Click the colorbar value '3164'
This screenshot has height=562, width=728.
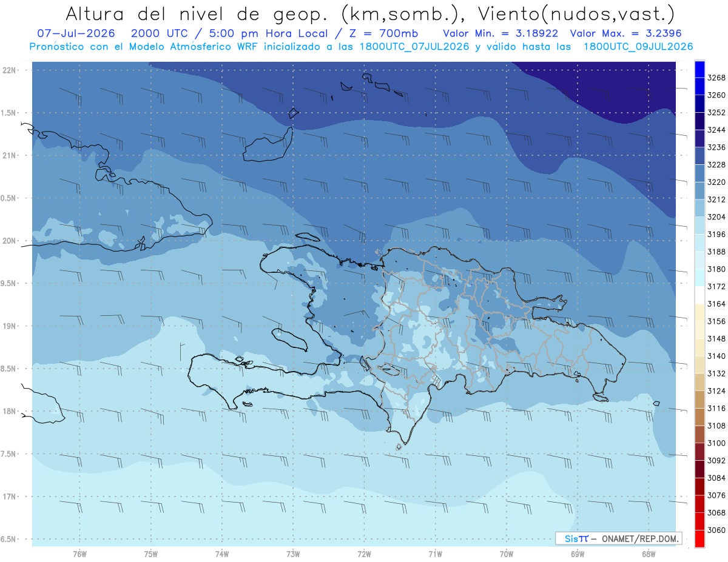tap(716, 304)
